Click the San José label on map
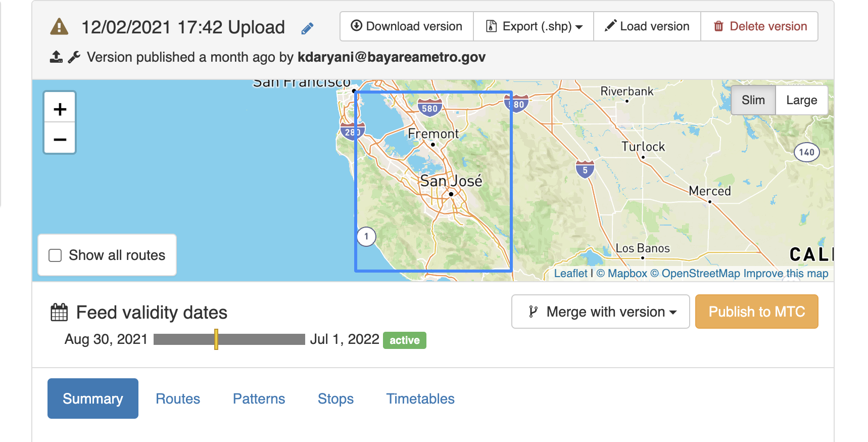868x442 pixels. point(451,181)
